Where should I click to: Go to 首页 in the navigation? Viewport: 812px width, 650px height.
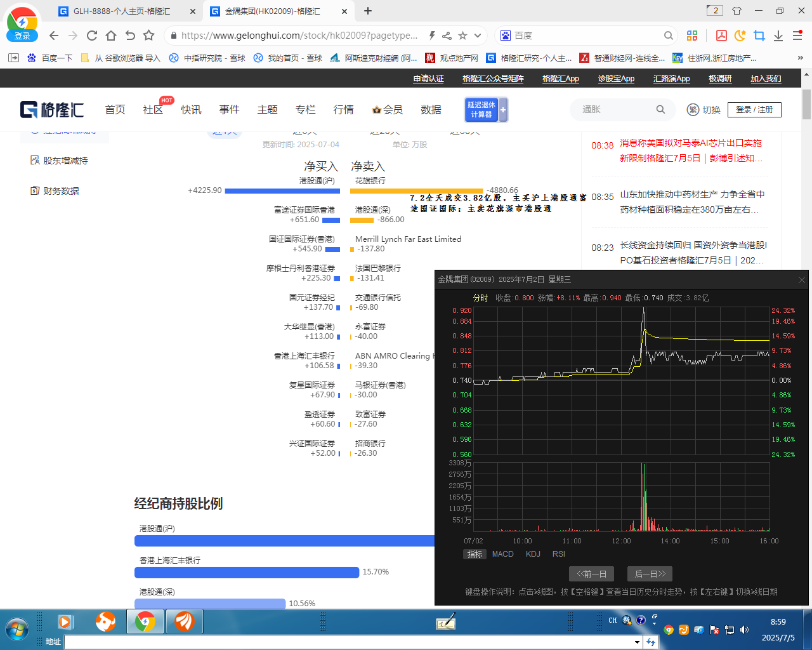click(x=115, y=110)
